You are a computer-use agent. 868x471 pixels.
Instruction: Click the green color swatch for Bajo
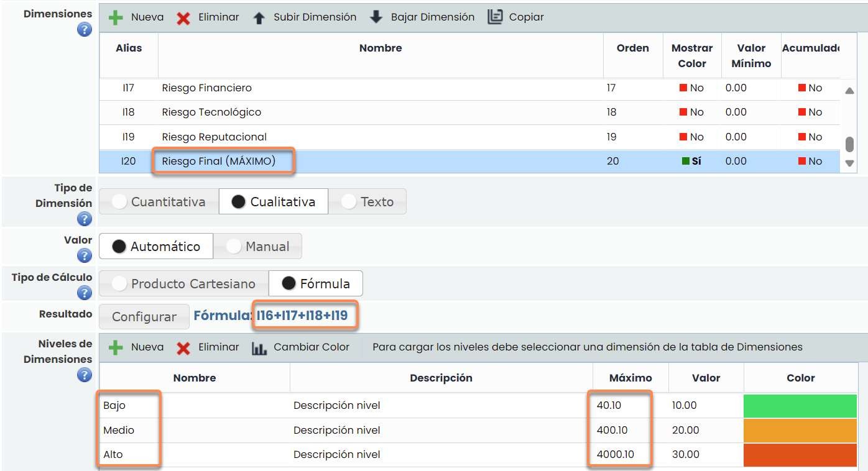click(x=800, y=406)
